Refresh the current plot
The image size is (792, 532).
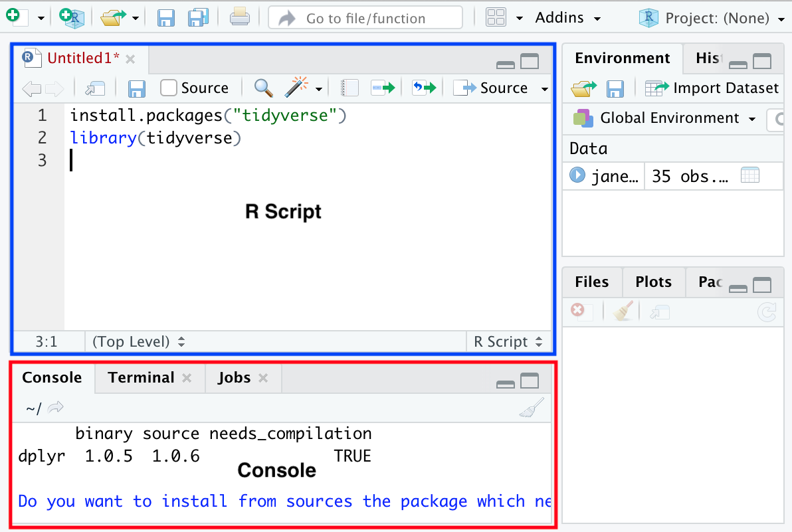pyautogui.click(x=767, y=312)
